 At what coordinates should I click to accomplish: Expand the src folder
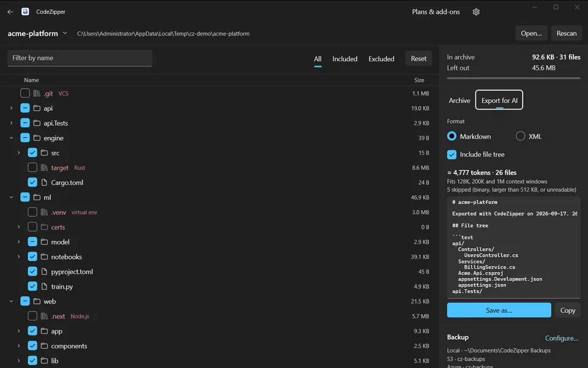19,153
